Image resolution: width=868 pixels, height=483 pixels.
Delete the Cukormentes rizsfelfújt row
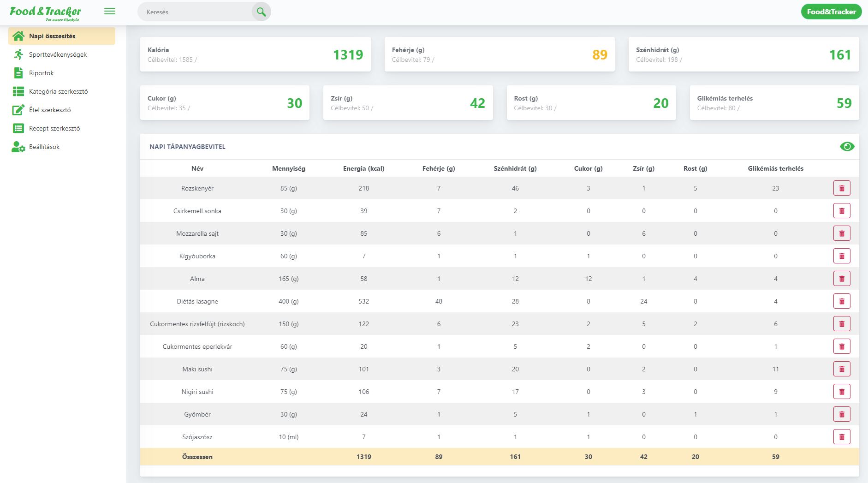(x=842, y=324)
